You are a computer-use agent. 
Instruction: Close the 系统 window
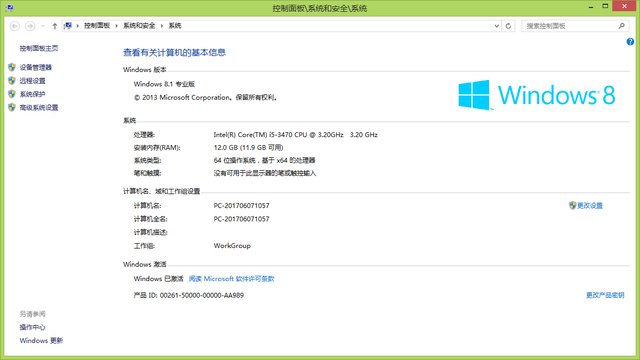[624, 6]
